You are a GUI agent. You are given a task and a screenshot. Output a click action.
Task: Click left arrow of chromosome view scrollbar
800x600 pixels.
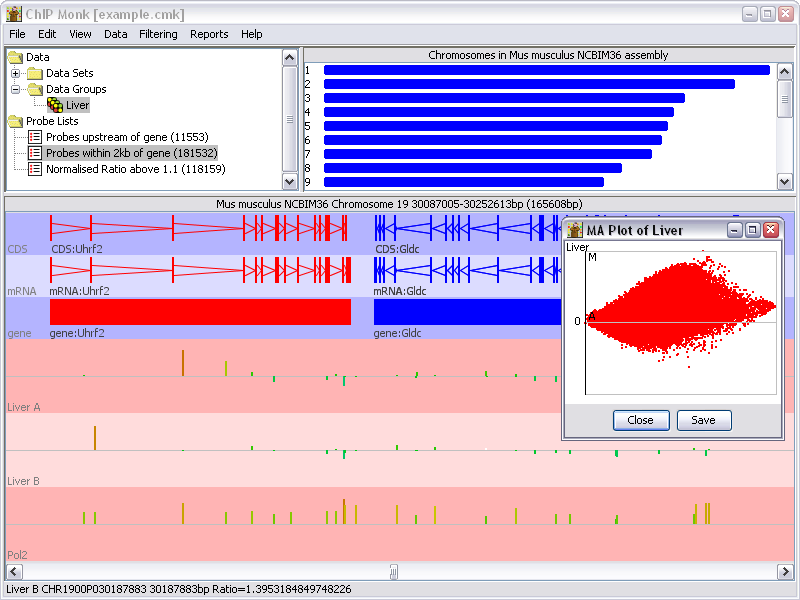point(14,571)
